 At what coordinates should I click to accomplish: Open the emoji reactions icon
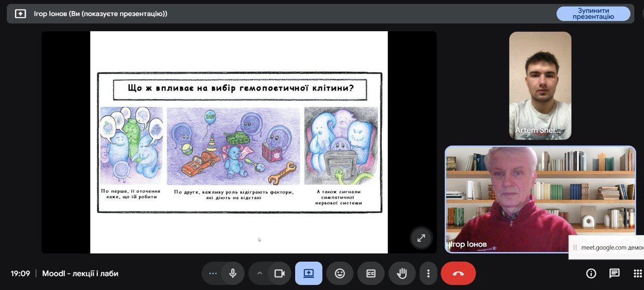tap(340, 273)
